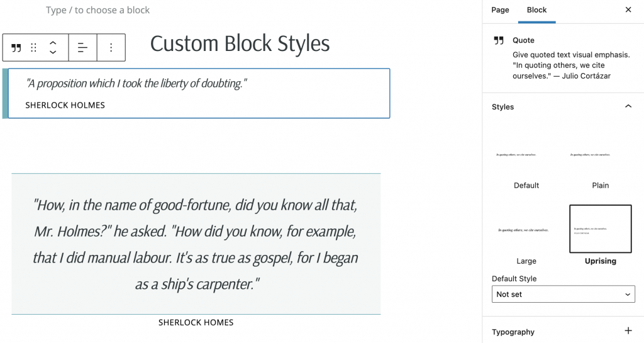Switch to the Block tab
Screen dimensions: 644x343
tap(536, 10)
